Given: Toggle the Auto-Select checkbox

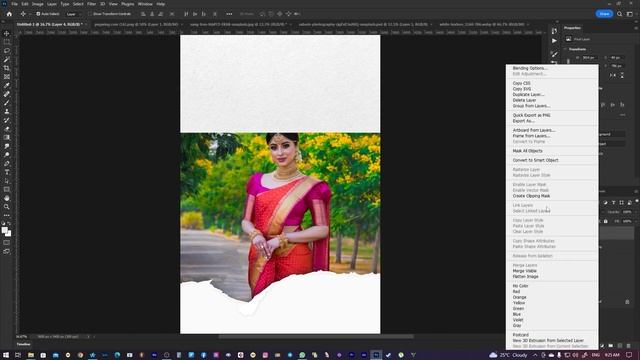Looking at the screenshot, I should (x=38, y=14).
